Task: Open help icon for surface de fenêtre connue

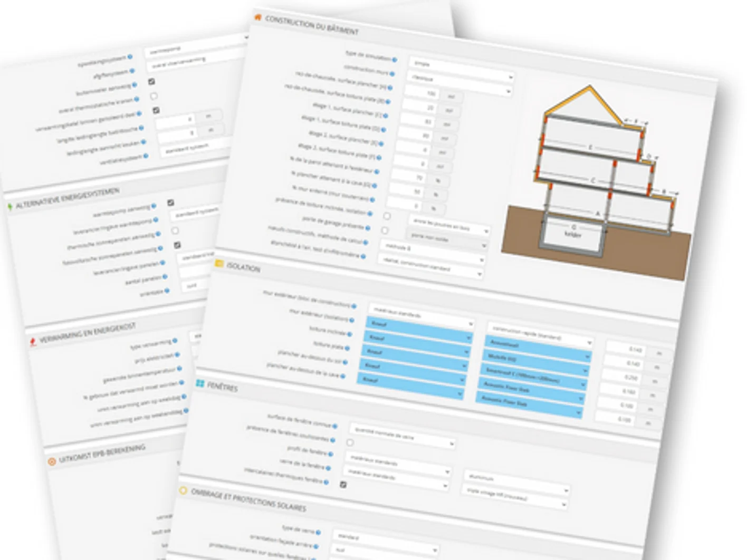Action: point(336,426)
